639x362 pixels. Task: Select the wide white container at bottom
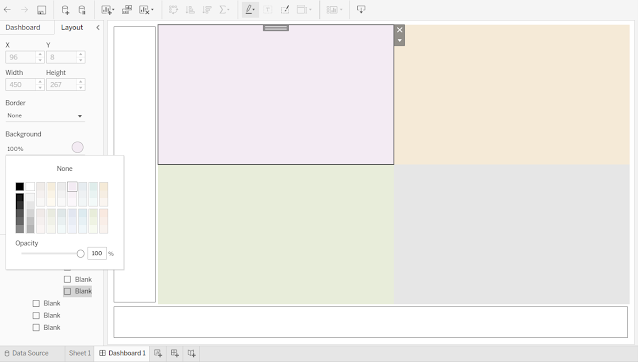(370, 322)
